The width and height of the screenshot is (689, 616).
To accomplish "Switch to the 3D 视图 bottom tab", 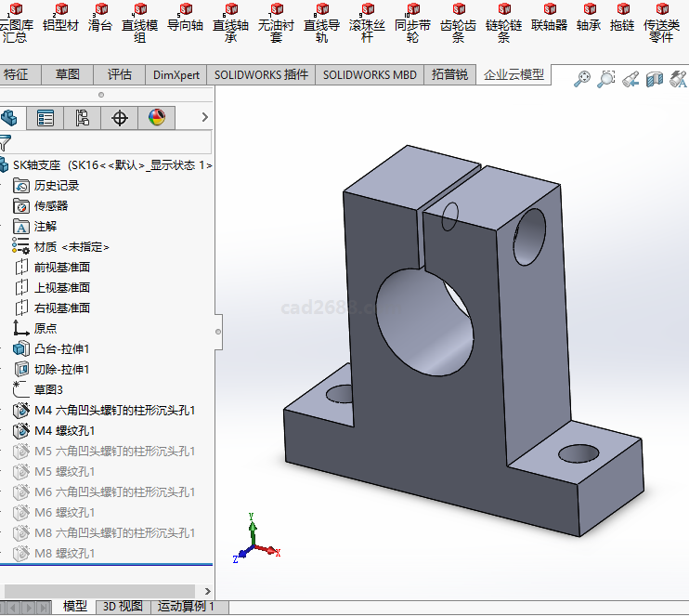I will 123,607.
